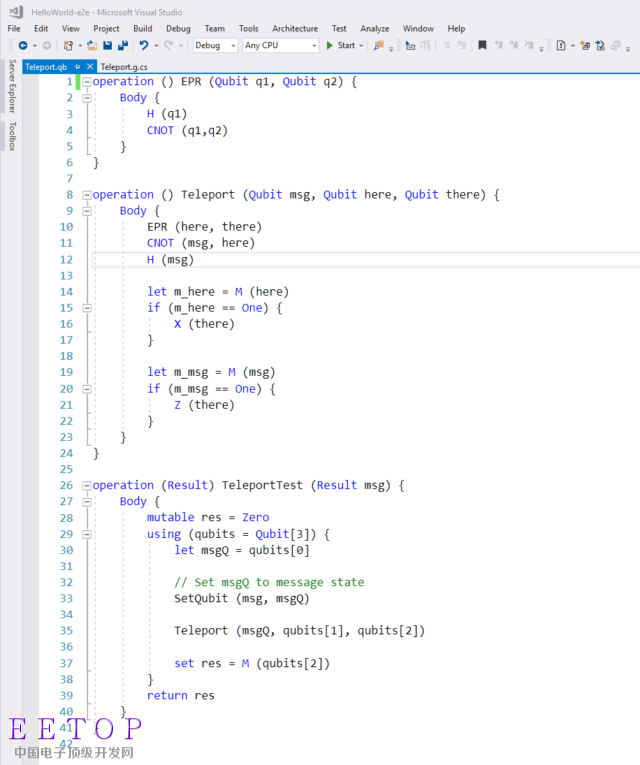
Task: Collapse the TeleportTest operation line 26
Action: click(87, 486)
